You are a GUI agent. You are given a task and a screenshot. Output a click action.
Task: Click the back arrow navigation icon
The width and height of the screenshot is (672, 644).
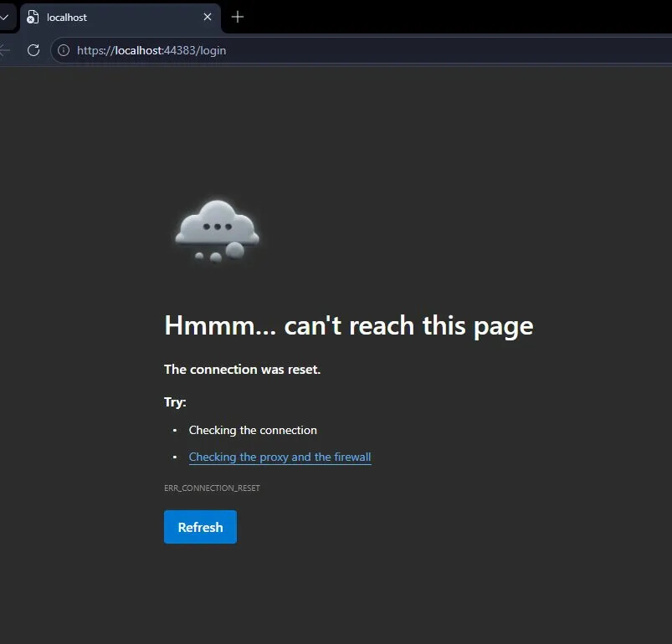pyautogui.click(x=5, y=50)
